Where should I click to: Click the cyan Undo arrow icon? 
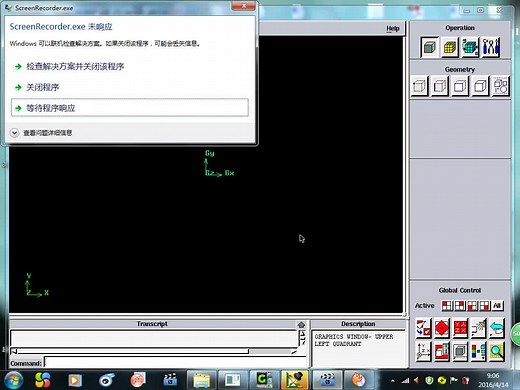click(497, 328)
